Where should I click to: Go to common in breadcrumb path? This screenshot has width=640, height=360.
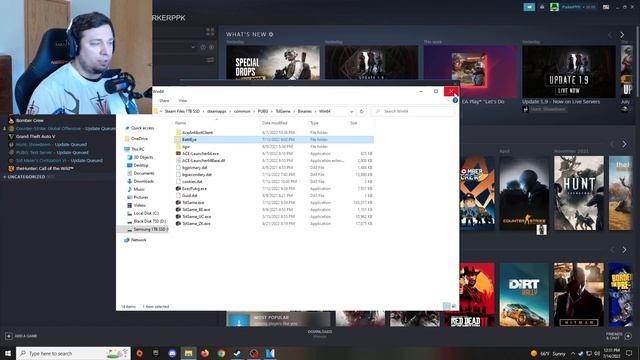[x=242, y=111]
